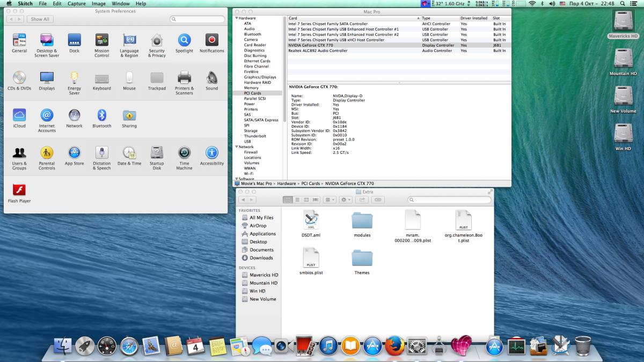Sort by the Driver Installed column

point(475,18)
